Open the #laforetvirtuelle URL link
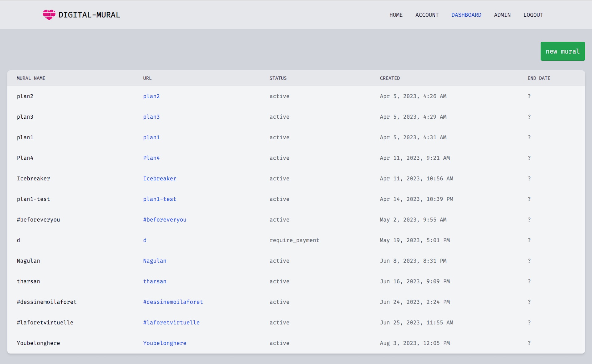The width and height of the screenshot is (592, 364). (171, 322)
